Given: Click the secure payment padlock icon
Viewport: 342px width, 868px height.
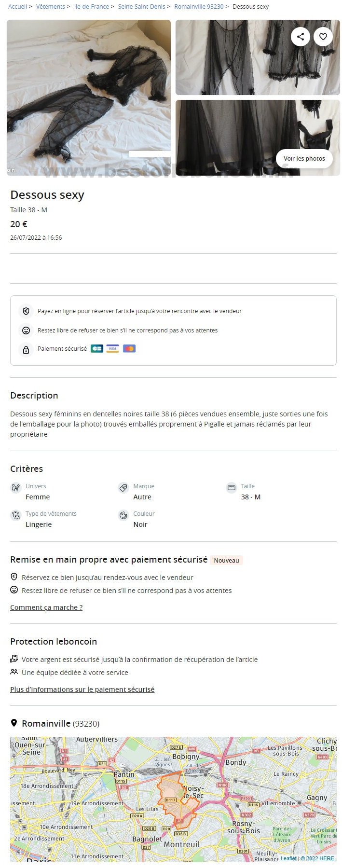Looking at the screenshot, I should [26, 349].
